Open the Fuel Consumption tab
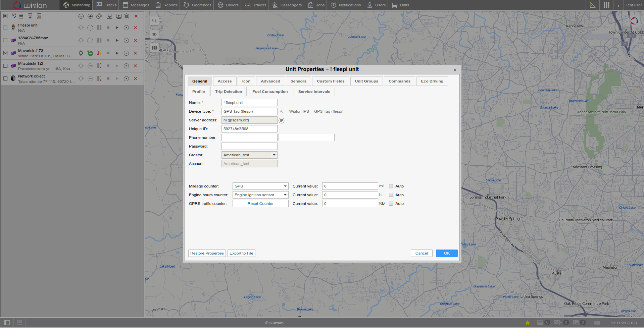 [270, 92]
